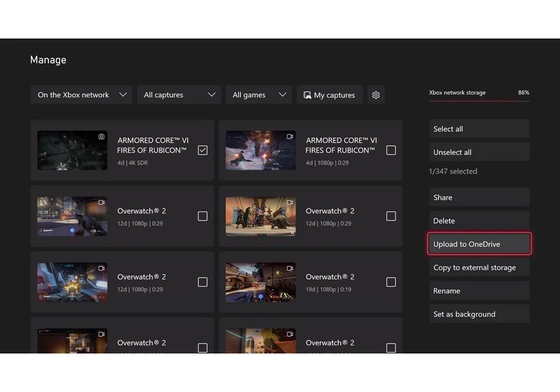Expand the On the Xbox network dropdown
Image resolution: width=560 pixels, height=392 pixels.
click(82, 95)
